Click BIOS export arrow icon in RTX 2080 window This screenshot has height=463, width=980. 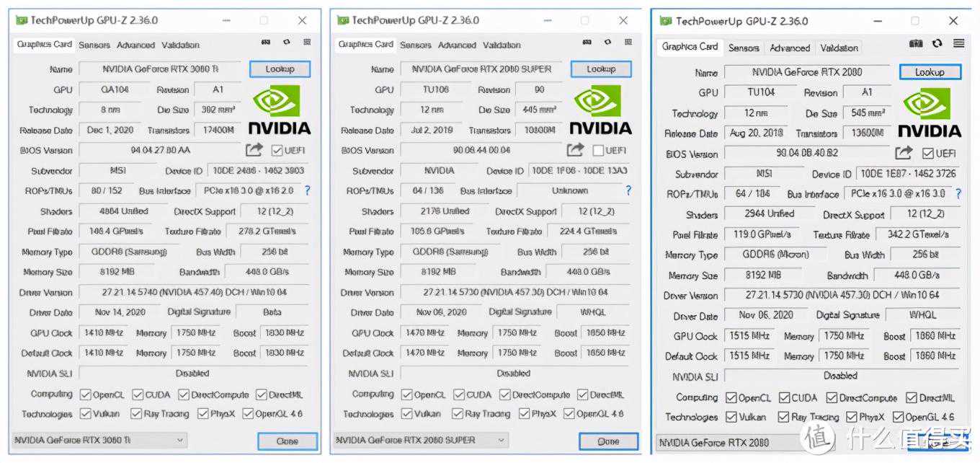pos(903,154)
